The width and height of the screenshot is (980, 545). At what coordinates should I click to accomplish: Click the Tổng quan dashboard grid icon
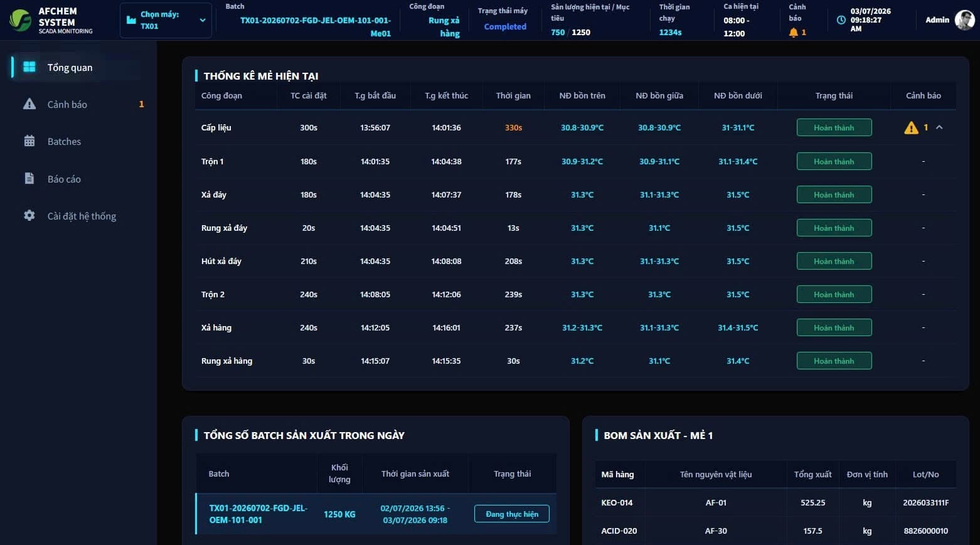click(x=29, y=66)
